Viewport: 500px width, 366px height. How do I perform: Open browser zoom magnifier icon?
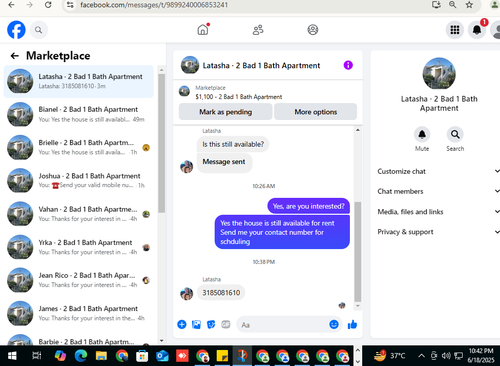452,5
